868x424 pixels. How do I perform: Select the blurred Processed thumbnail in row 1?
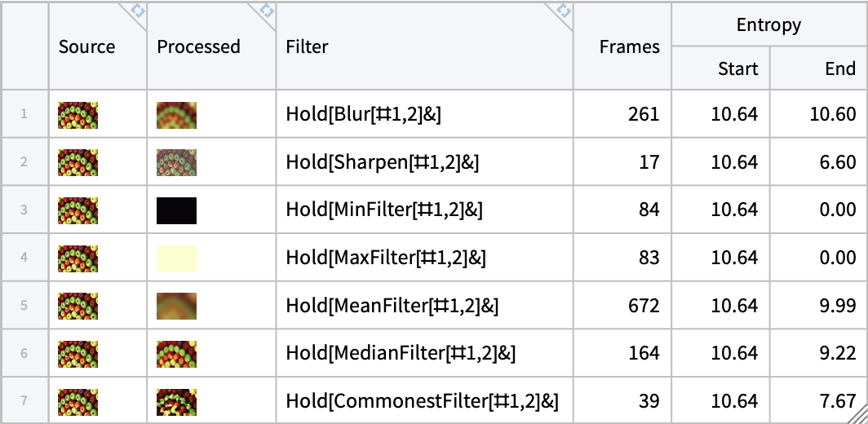tap(176, 115)
